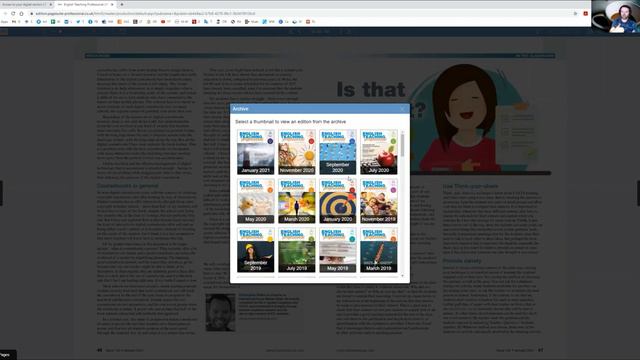Viewport: 640px width, 360px height.
Task: Open the November 2020 edition thumbnail
Action: coord(297,152)
